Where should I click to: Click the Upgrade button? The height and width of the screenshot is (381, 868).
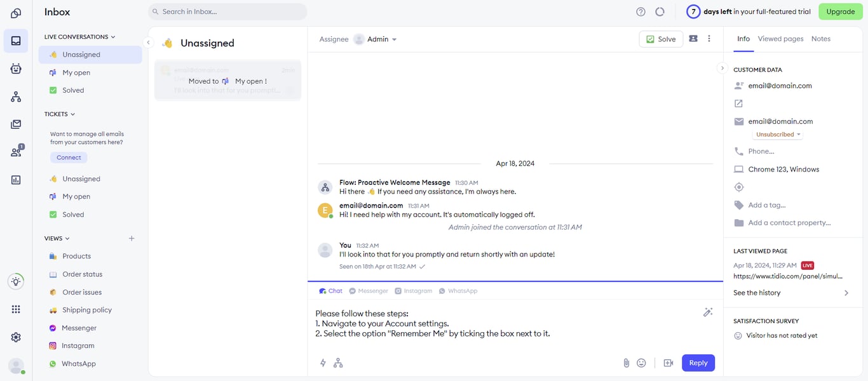click(840, 11)
